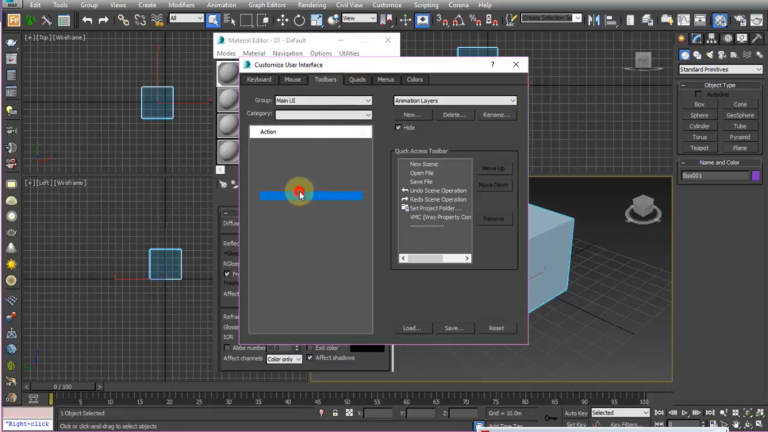This screenshot has height=432, width=768.
Task: Click the Box001 object name field
Action: coord(715,175)
